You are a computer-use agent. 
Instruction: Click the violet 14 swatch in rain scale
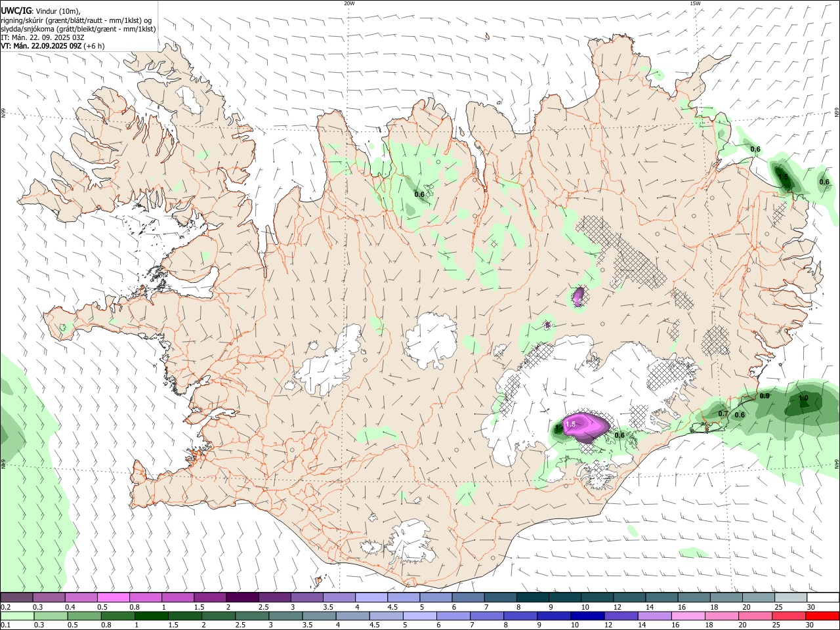(654, 616)
